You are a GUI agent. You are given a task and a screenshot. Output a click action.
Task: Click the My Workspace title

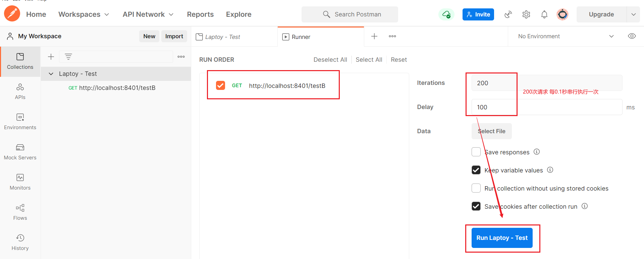[x=40, y=36]
